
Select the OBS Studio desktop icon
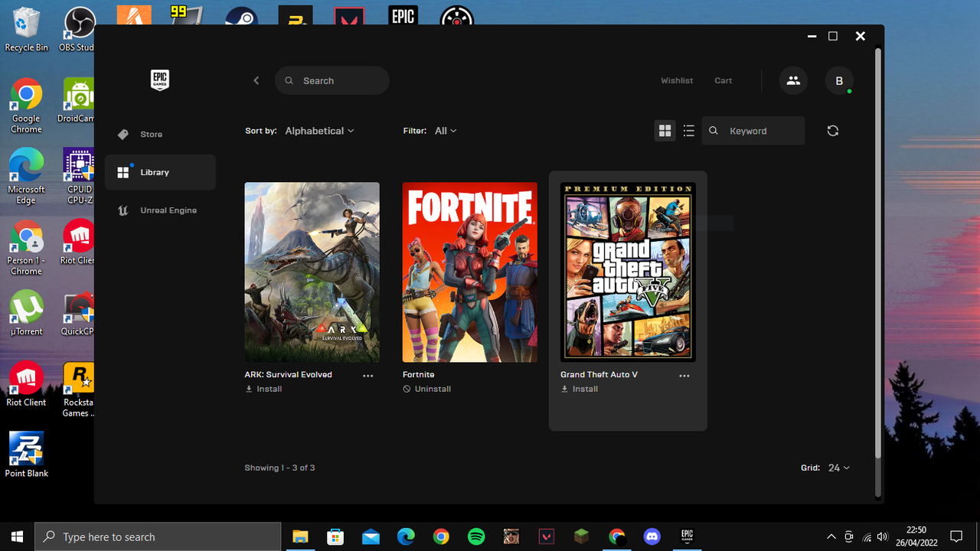click(77, 29)
